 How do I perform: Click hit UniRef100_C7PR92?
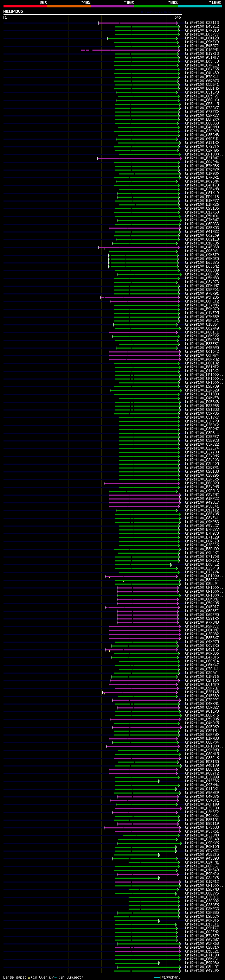tap(202, 700)
